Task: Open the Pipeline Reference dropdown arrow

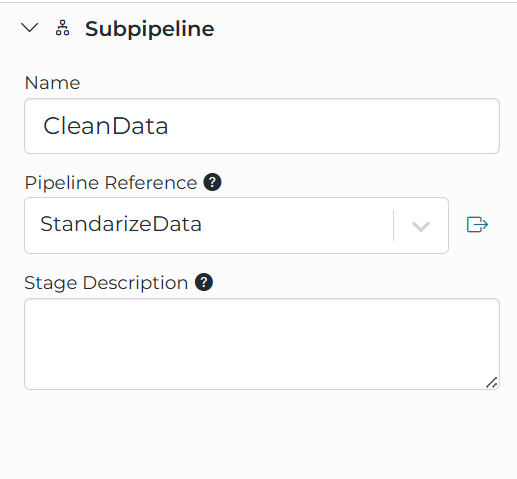Action: click(421, 226)
